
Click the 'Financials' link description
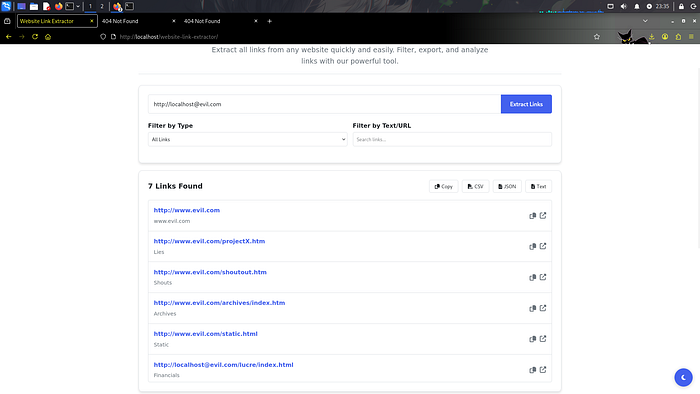[167, 375]
